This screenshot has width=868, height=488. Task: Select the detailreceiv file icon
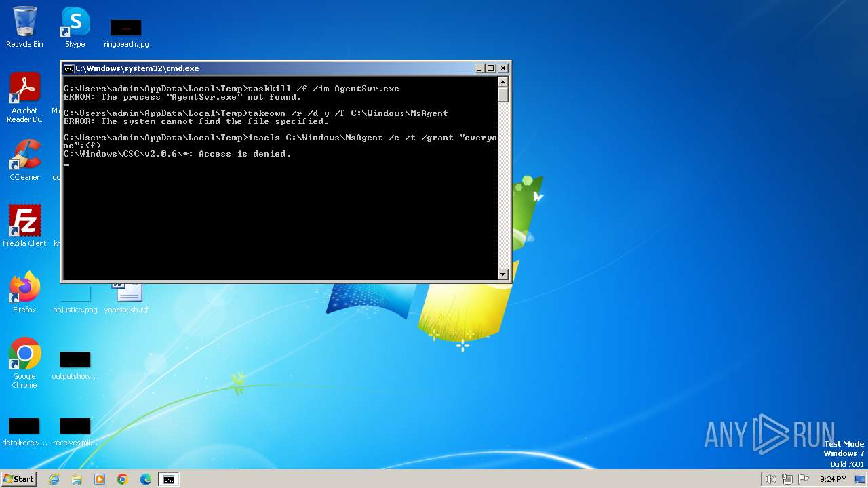pos(24,432)
